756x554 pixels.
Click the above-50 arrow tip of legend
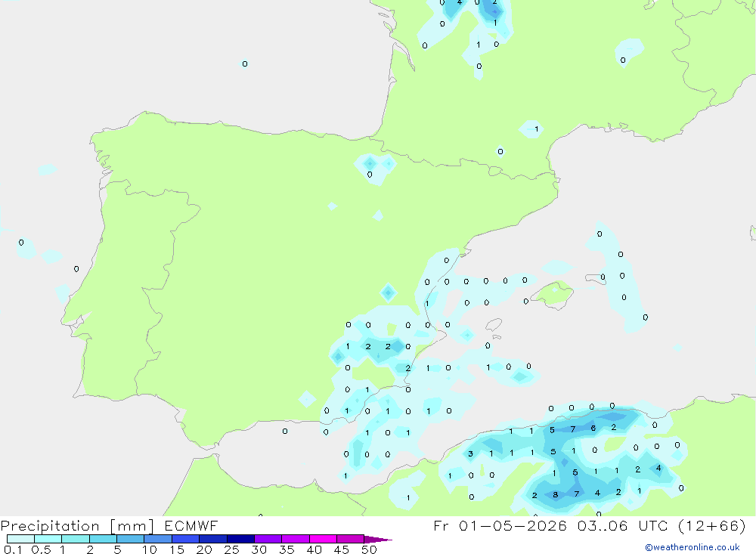(x=379, y=540)
